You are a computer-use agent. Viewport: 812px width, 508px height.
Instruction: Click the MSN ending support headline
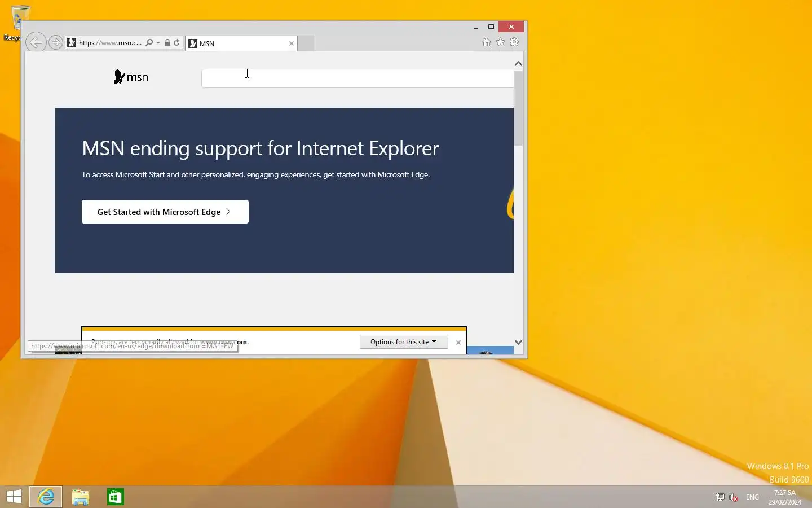pyautogui.click(x=260, y=148)
